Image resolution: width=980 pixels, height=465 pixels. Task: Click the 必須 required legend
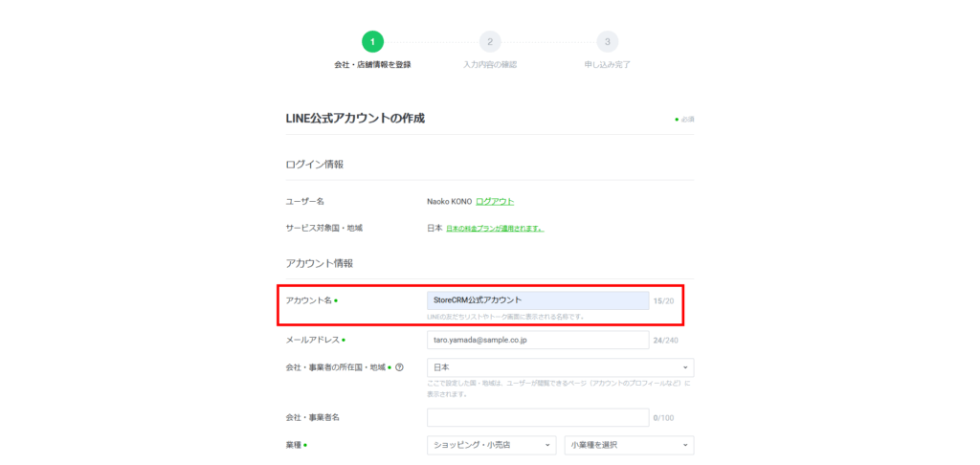click(684, 120)
